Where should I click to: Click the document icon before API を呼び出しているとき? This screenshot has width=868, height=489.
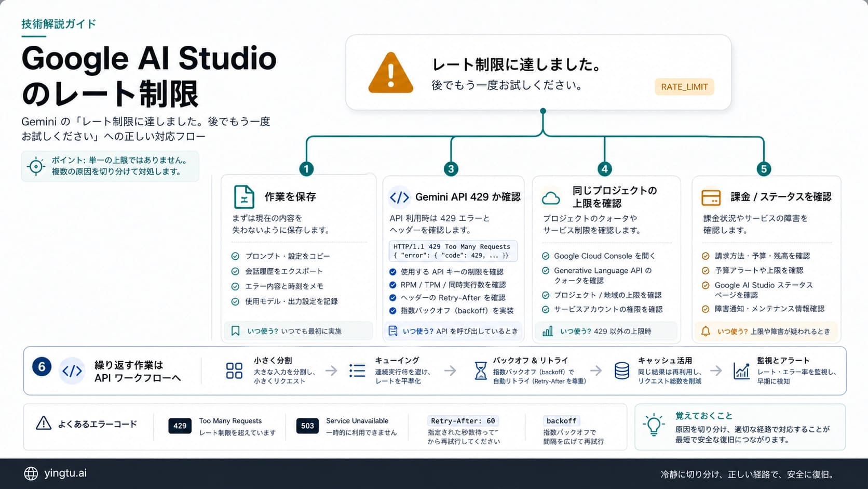point(393,331)
